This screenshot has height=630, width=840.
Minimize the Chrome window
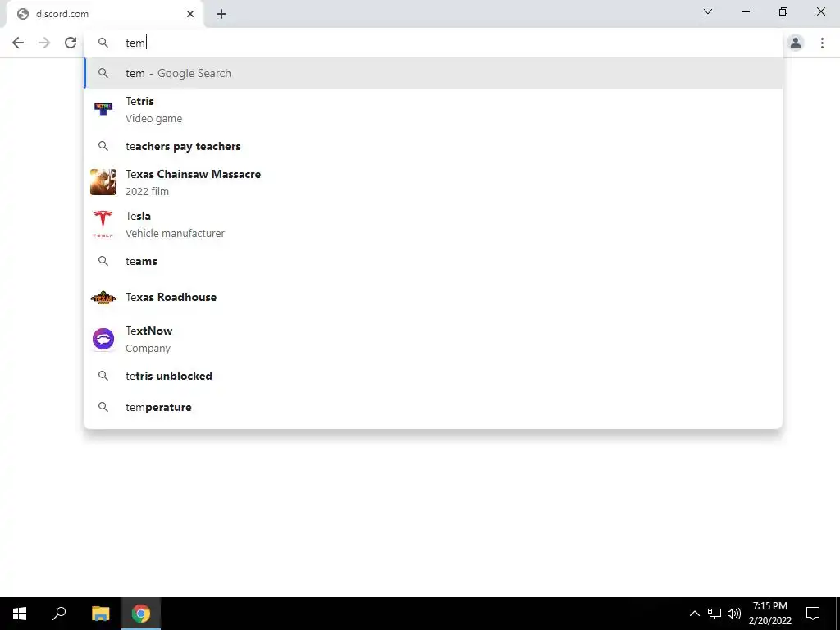point(745,11)
